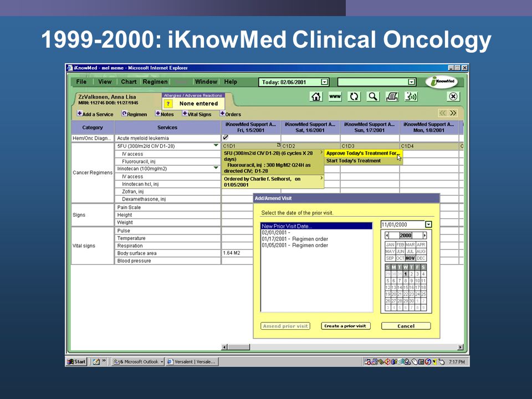Screen dimensions: 532x399
Task: Click the iKnowMed logo
Action: (x=442, y=82)
